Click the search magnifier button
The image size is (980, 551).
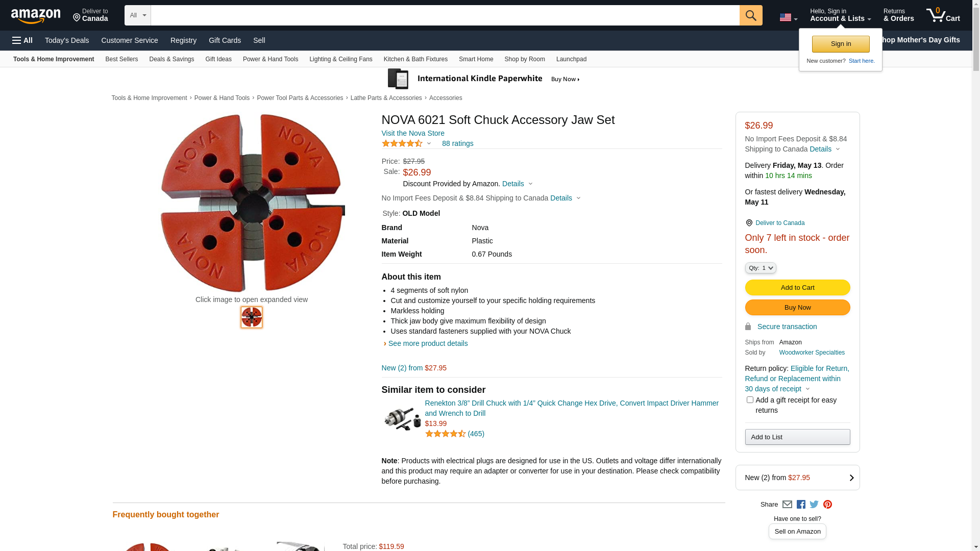750,15
